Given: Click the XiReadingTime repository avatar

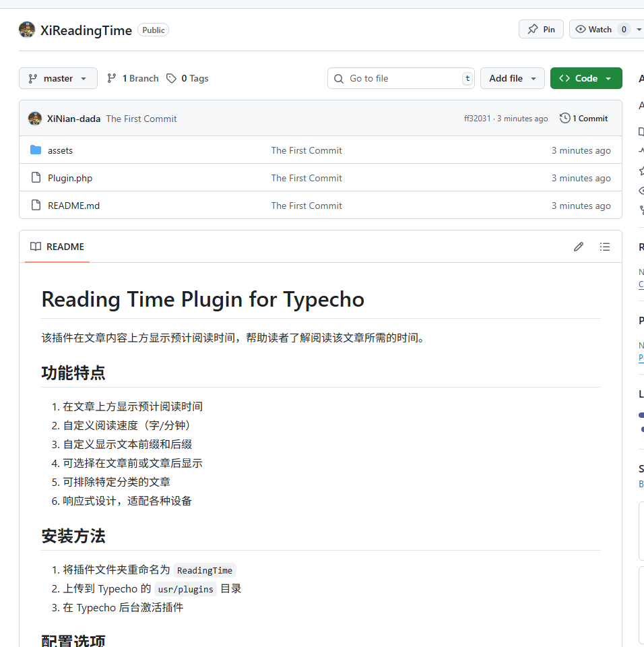Looking at the screenshot, I should [x=27, y=30].
